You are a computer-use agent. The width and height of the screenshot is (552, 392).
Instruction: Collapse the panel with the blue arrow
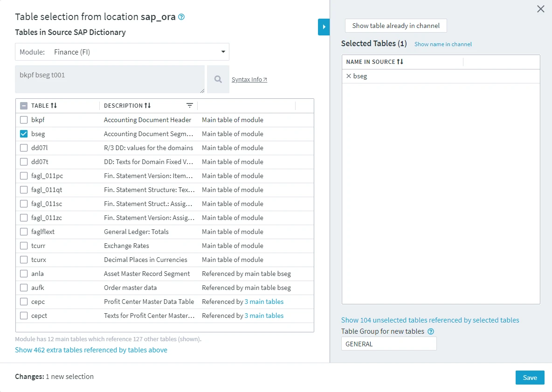(x=324, y=27)
